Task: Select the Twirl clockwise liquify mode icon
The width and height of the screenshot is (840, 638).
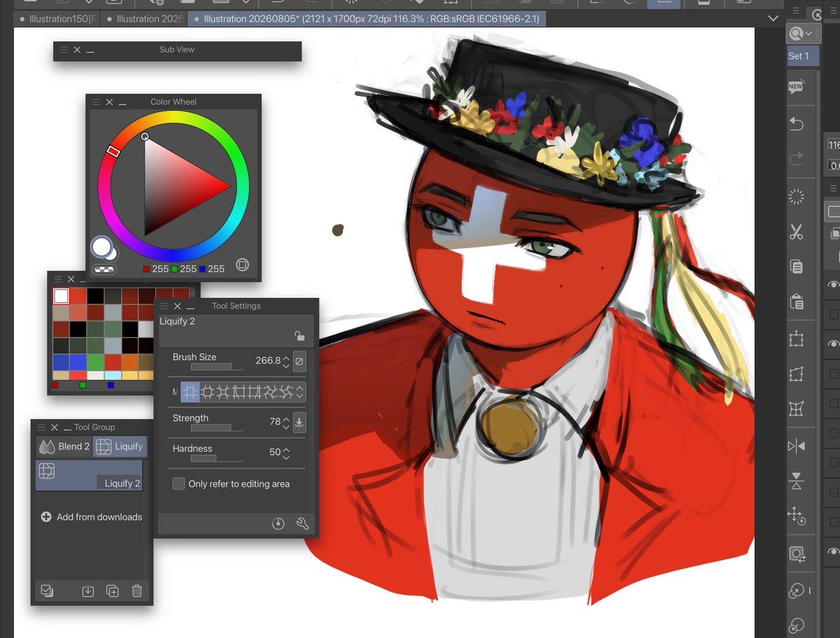Action: (x=269, y=392)
